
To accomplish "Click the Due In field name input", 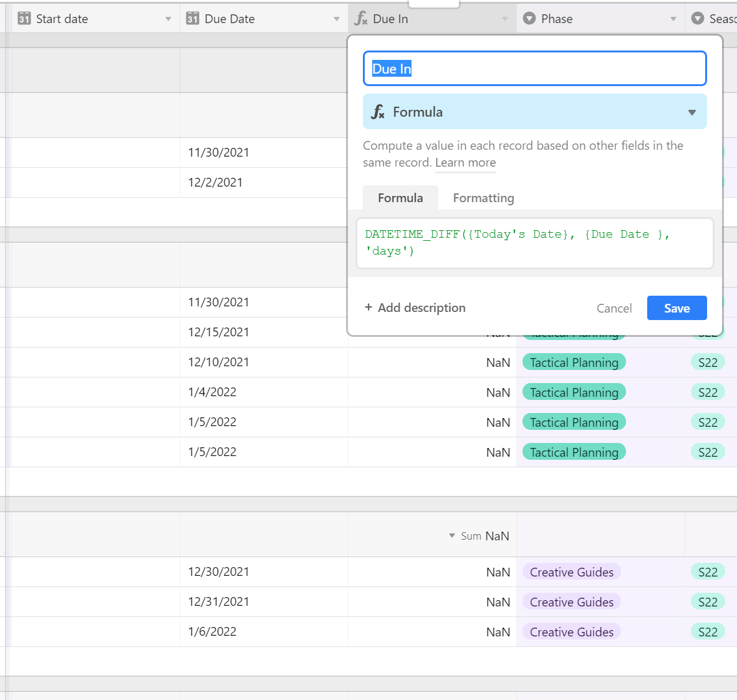I will tap(535, 69).
